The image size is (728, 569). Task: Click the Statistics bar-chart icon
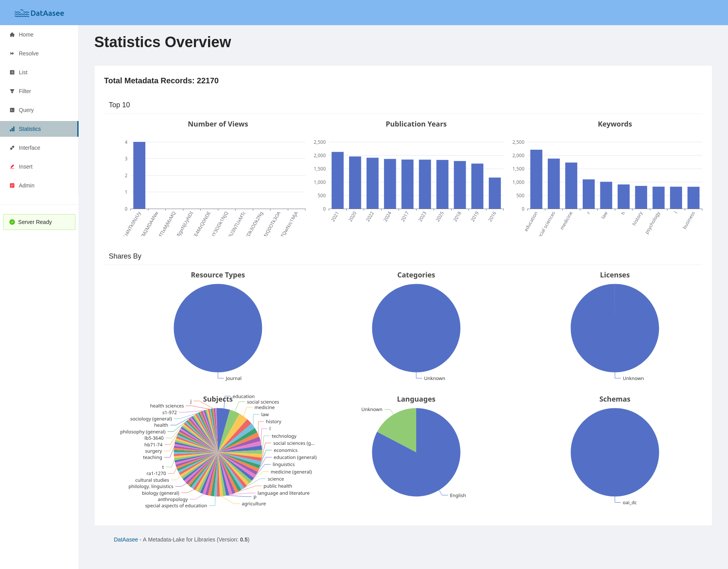(12, 129)
